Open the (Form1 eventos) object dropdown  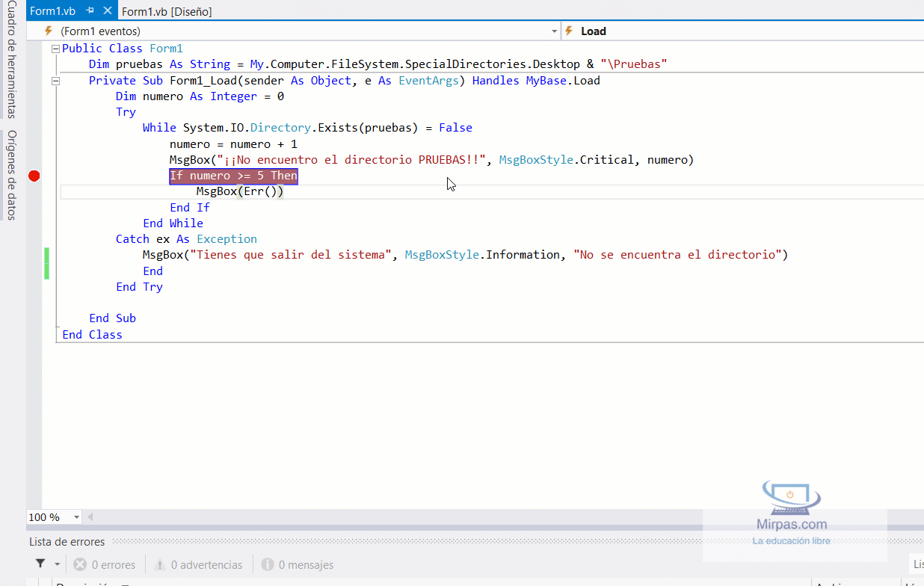tap(554, 31)
